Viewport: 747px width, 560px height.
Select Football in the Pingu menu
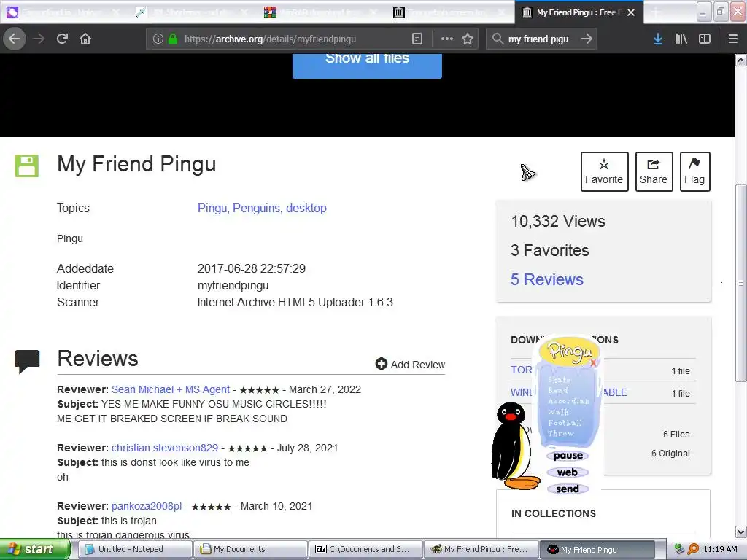click(565, 422)
